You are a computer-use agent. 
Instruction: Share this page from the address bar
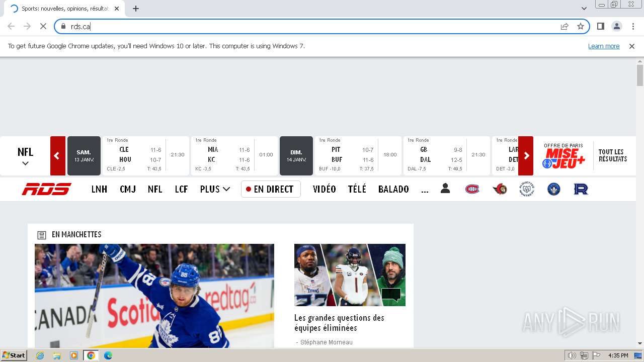pos(565,26)
